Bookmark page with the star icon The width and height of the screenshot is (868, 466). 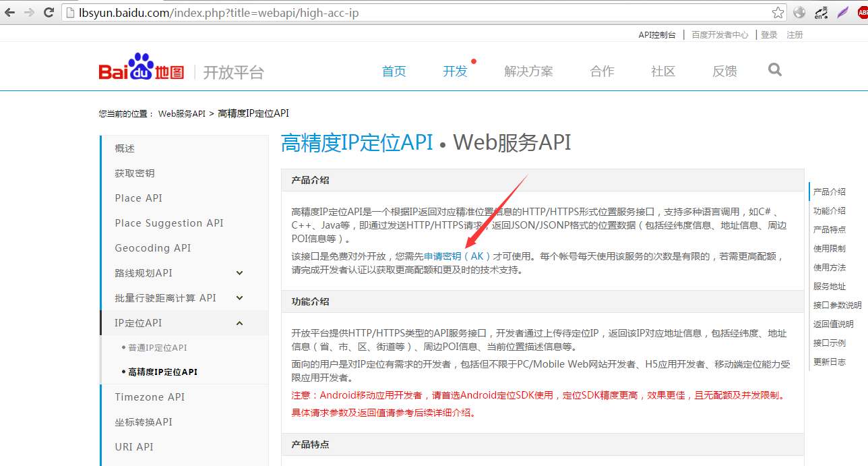778,12
